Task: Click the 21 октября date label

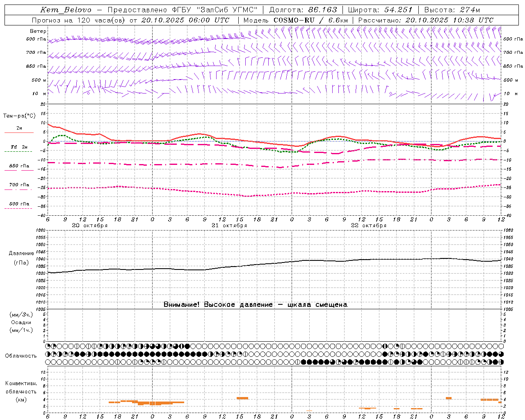Action: tap(229, 226)
